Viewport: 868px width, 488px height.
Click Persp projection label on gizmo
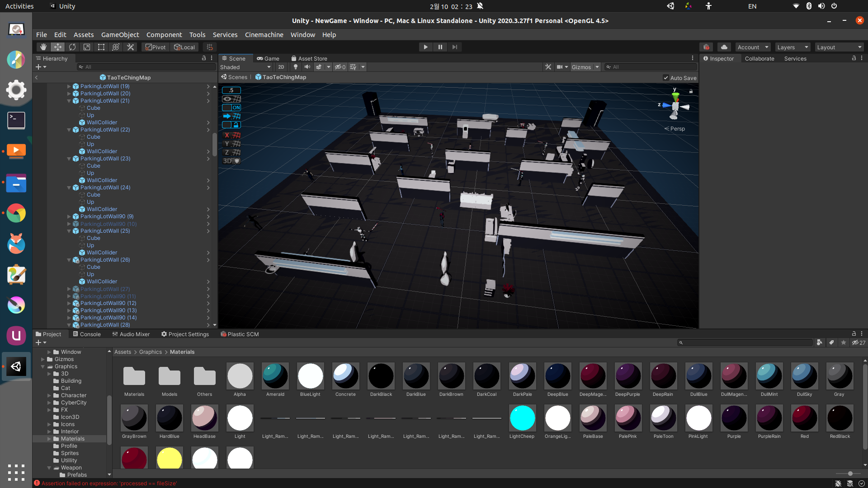click(x=675, y=128)
